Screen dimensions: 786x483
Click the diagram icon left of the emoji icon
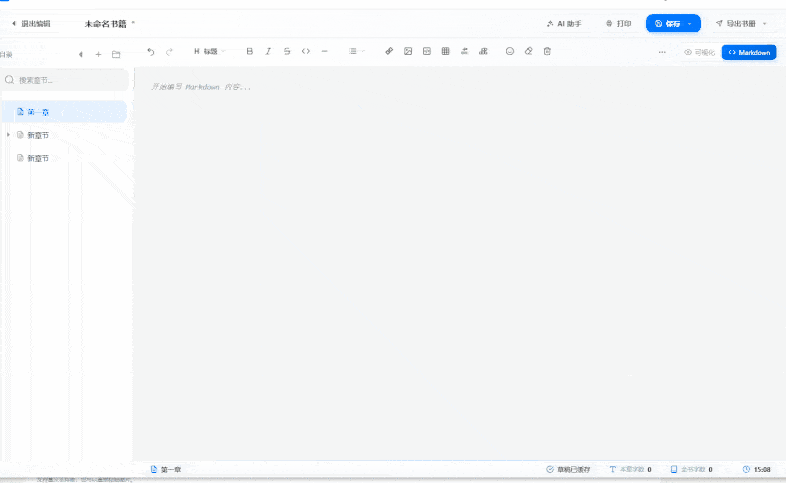click(x=483, y=51)
